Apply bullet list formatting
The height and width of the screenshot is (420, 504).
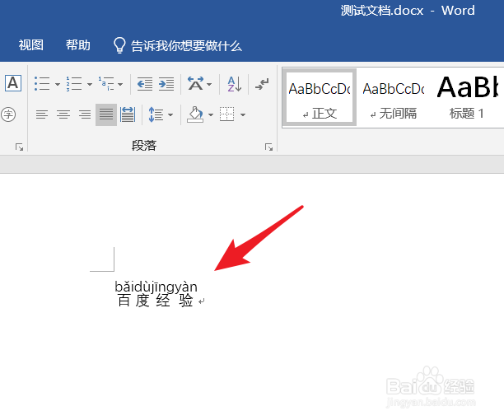tap(43, 83)
